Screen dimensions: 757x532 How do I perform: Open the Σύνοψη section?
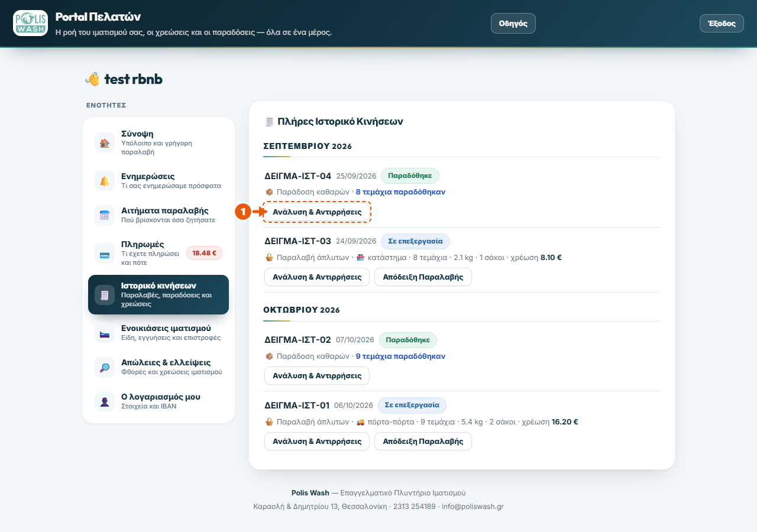(x=158, y=142)
